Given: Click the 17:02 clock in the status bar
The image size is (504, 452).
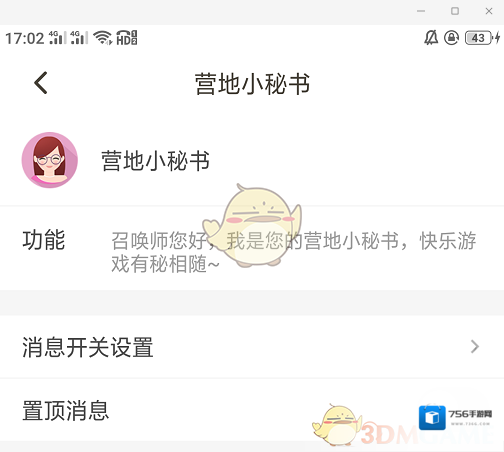Looking at the screenshot, I should tap(25, 38).
